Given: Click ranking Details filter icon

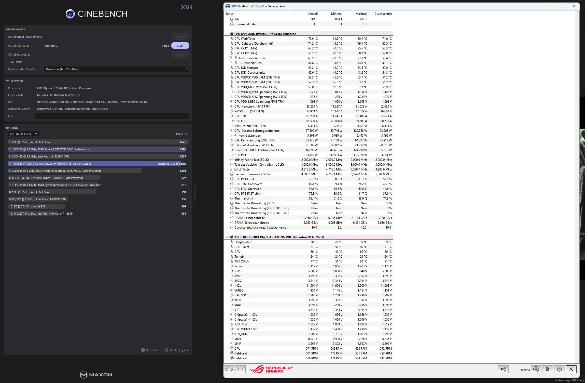Looking at the screenshot, I should pyautogui.click(x=186, y=134).
